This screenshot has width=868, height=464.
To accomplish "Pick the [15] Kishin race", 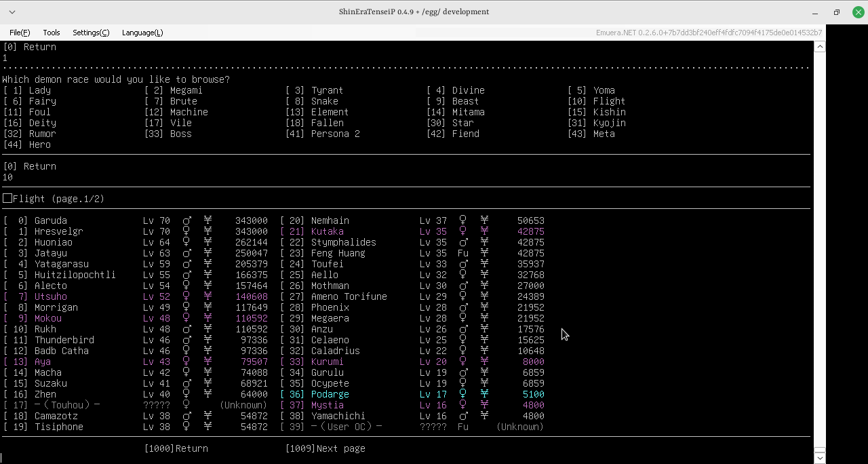I will click(597, 112).
